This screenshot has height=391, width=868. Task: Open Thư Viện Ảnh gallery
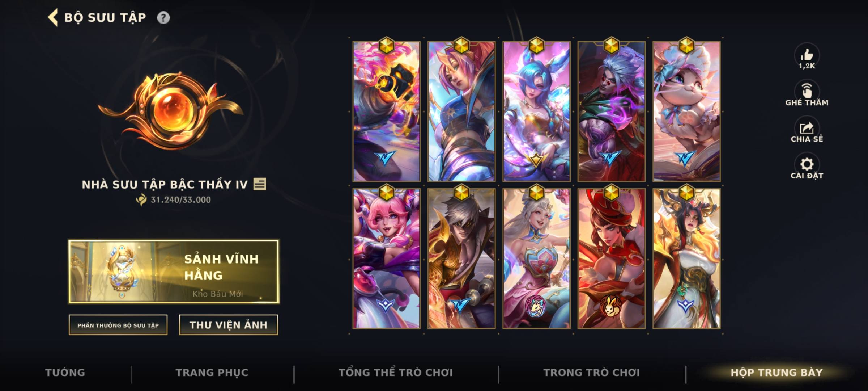pyautogui.click(x=229, y=325)
